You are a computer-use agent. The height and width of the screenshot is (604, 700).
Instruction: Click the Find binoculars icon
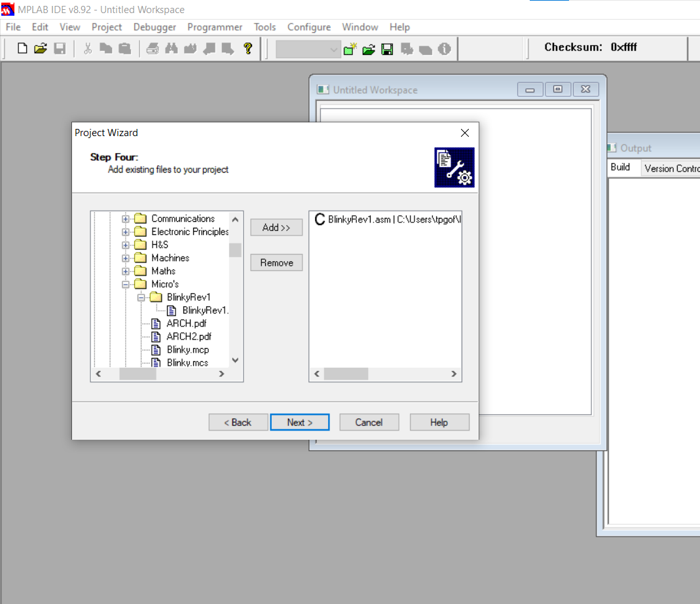click(x=172, y=48)
